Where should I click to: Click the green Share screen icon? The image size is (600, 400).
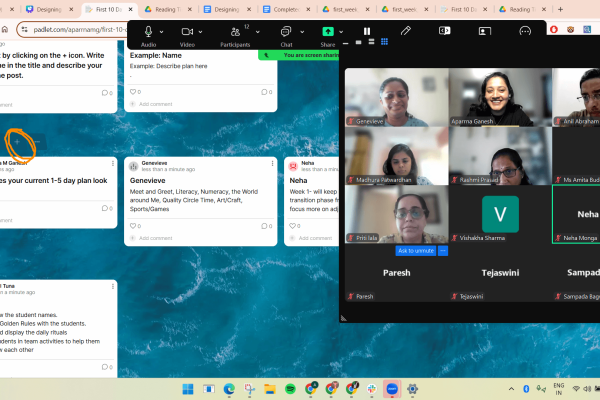327,31
